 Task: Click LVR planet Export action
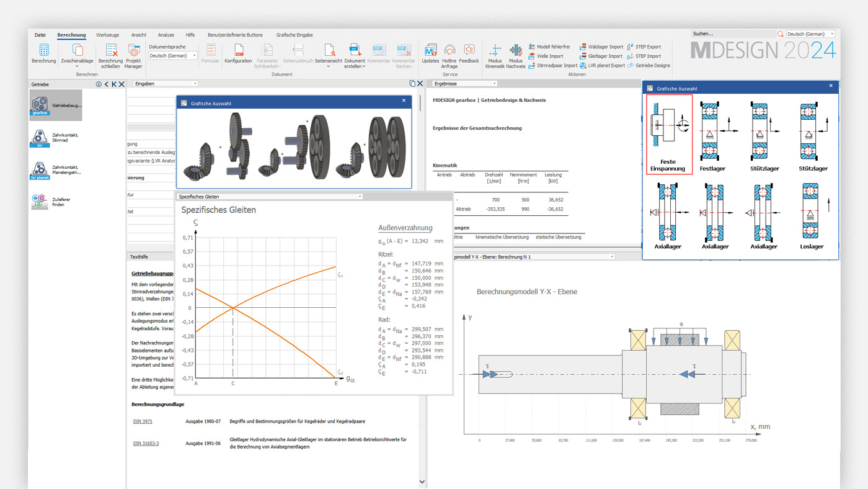tap(603, 65)
